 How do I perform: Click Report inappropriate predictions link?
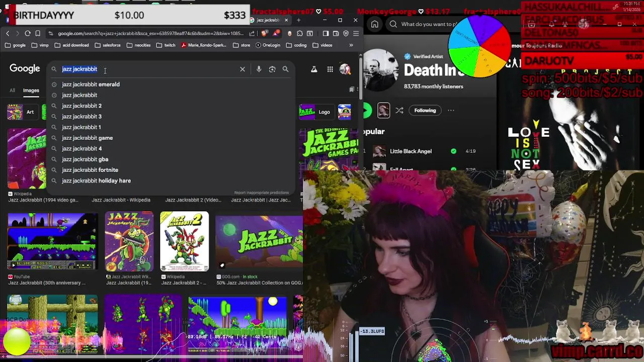point(261,193)
